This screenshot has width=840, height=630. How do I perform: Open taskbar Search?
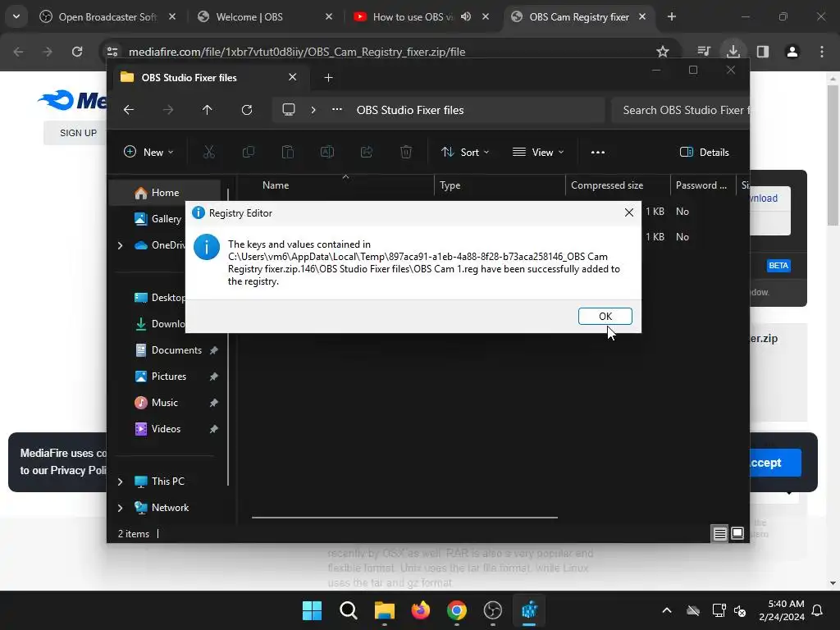(x=348, y=610)
